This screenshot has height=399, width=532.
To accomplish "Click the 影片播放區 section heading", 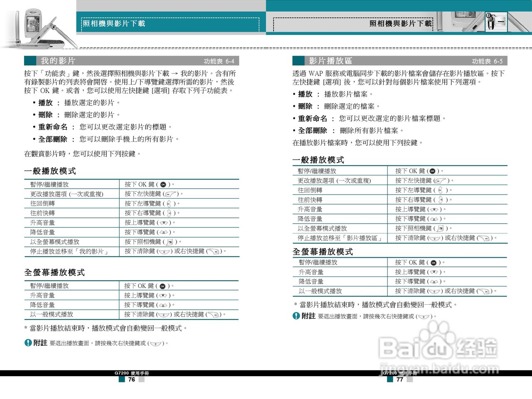I will [330, 61].
